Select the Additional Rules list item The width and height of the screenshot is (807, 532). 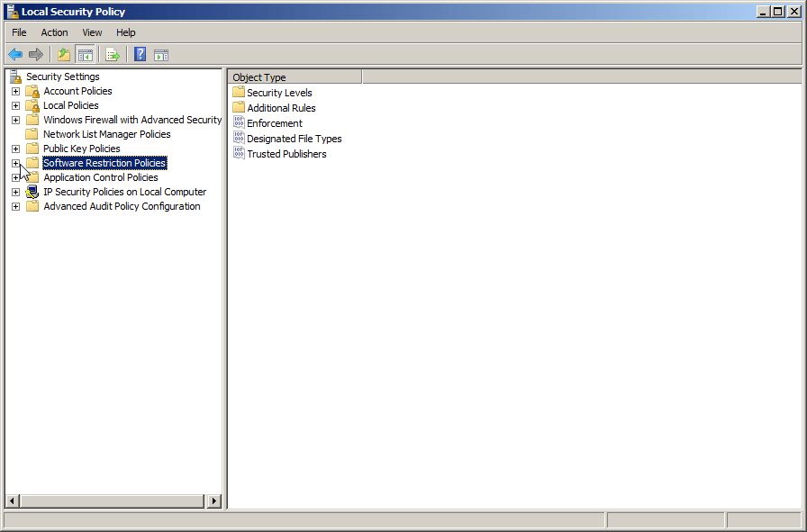point(282,108)
